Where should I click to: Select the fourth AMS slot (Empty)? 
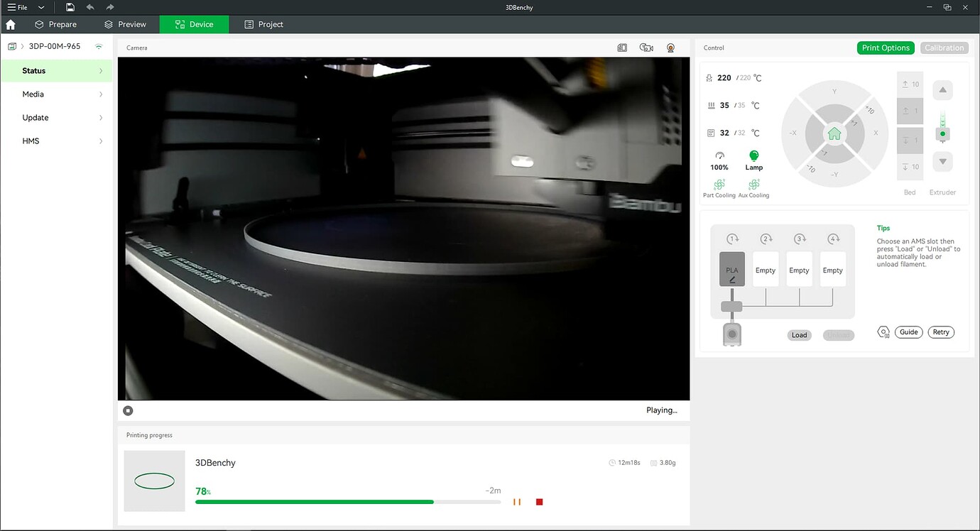point(833,269)
